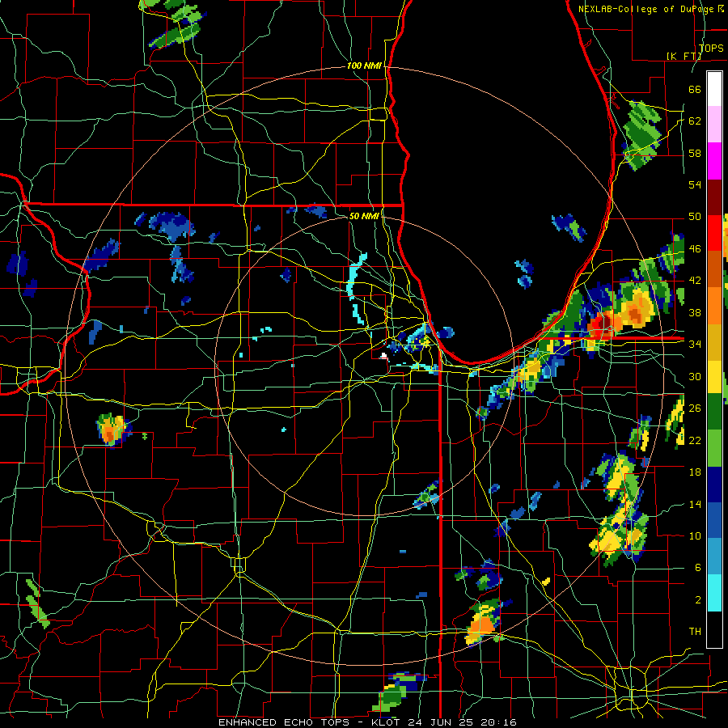Click legend value 62
Image resolution: width=728 pixels, height=728 pixels.
[695, 121]
